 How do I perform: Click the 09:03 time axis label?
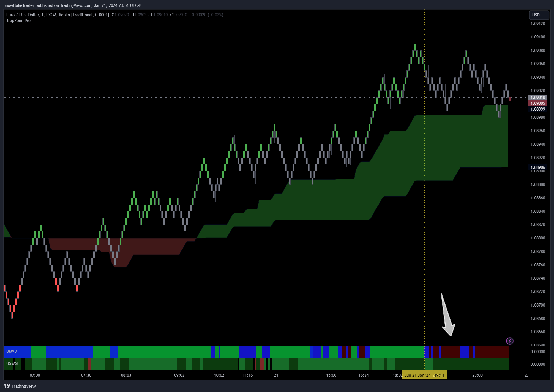coord(179,375)
